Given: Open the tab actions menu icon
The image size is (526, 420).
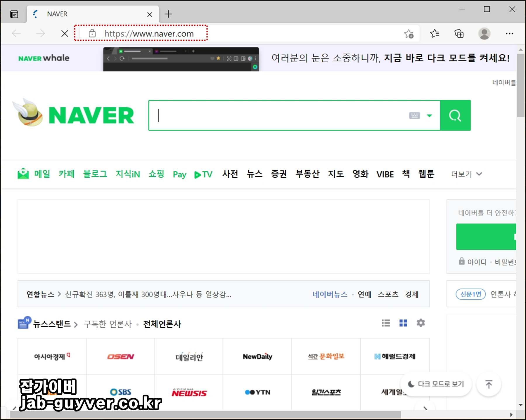Looking at the screenshot, I should click(14, 14).
